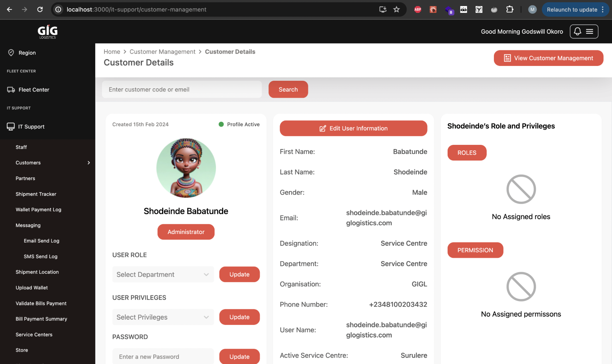Expand the Customers submenu chevron

(89, 163)
